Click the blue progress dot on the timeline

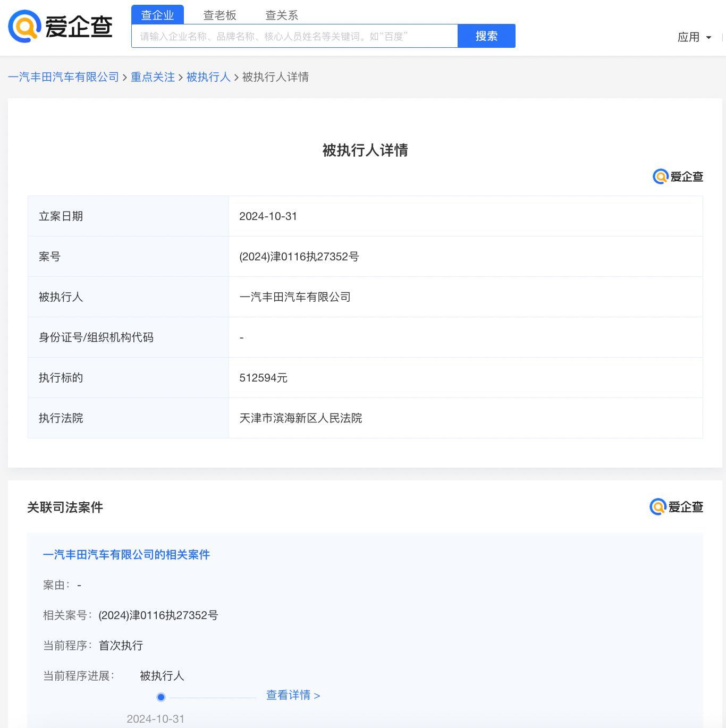pyautogui.click(x=161, y=697)
